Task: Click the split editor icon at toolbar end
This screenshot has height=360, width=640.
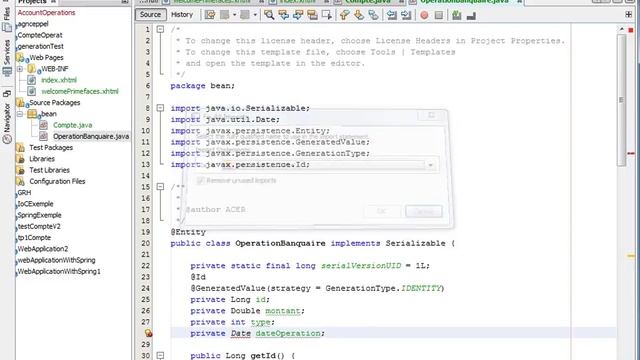Action: click(x=629, y=15)
